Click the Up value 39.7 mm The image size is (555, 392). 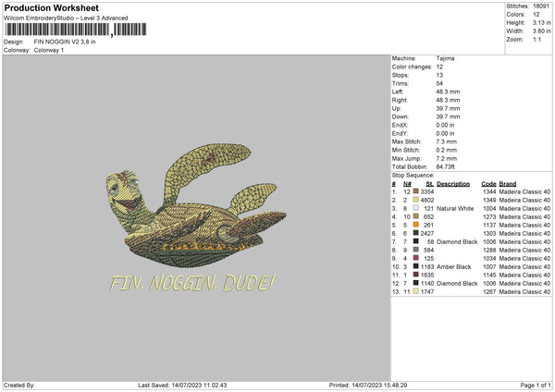[x=448, y=108]
